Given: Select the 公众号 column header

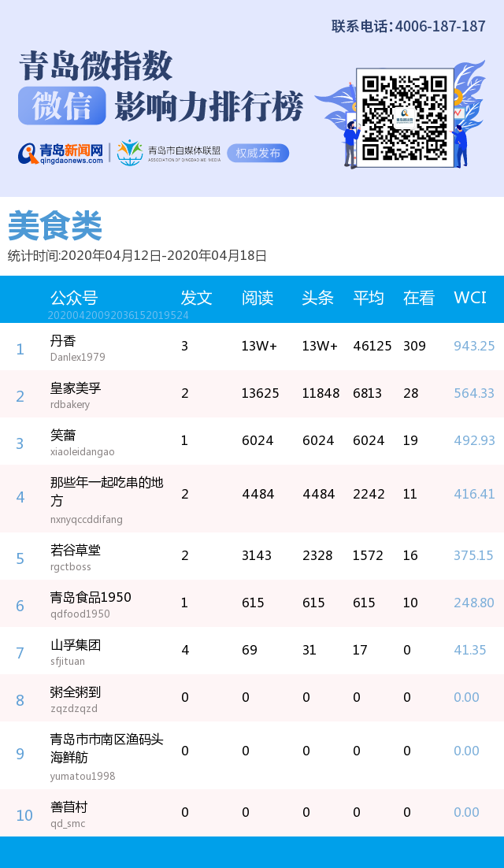Looking at the screenshot, I should point(74,298).
